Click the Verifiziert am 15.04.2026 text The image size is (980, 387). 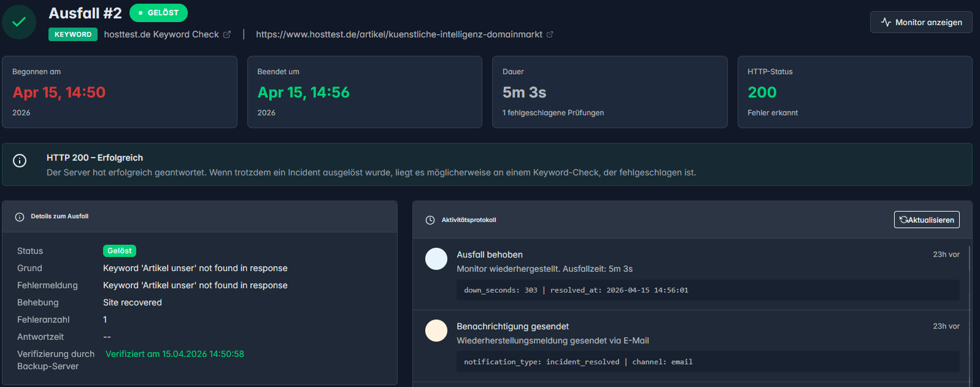pos(175,354)
